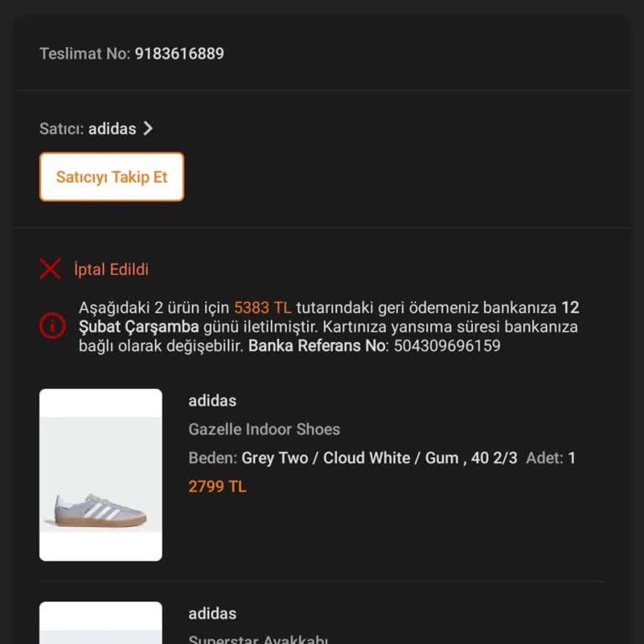Click the red refund info icon
644x644 pixels.
tap(52, 325)
